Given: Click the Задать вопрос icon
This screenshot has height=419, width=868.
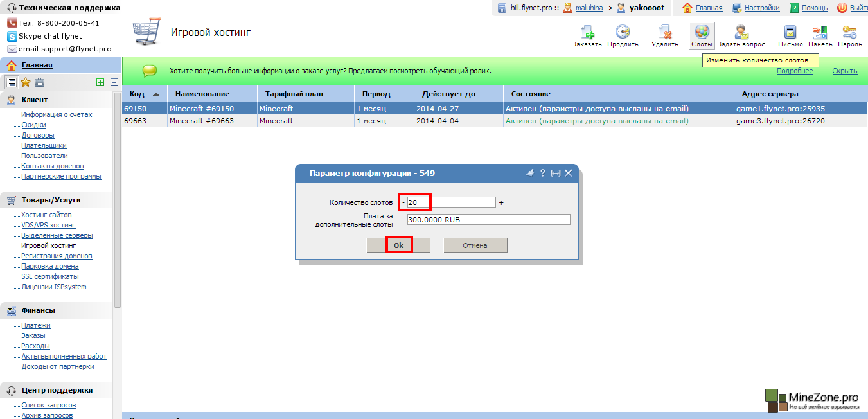Looking at the screenshot, I should click(x=741, y=33).
